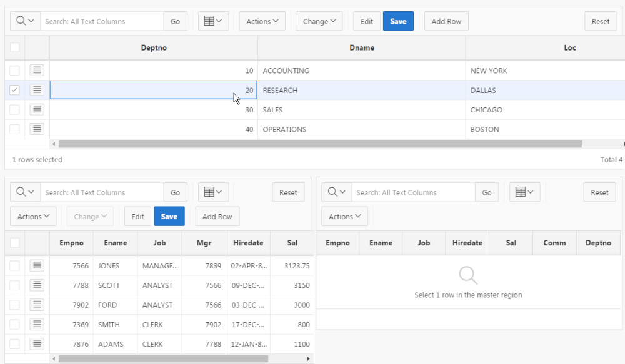Focus employees search text field
The height and width of the screenshot is (364, 625).
coord(102,192)
